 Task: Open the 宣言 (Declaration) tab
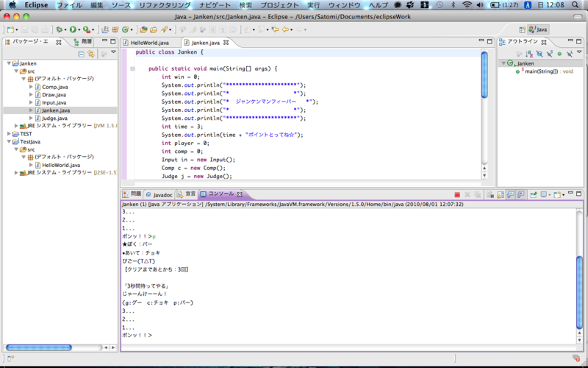[x=187, y=194]
